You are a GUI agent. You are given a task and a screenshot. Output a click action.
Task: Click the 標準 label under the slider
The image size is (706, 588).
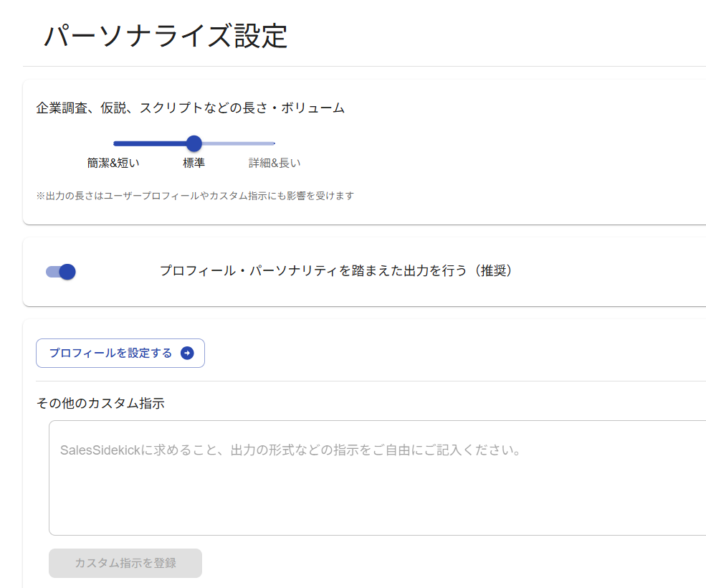coord(194,163)
